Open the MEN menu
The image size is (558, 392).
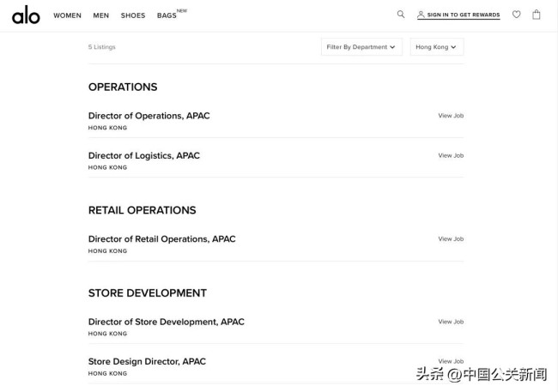(x=101, y=15)
